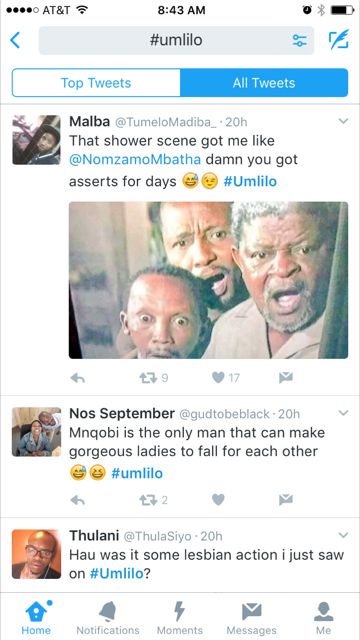This screenshot has width=360, height=640.
Task: Expand Thulani's tweet options chevron
Action: tap(343, 535)
